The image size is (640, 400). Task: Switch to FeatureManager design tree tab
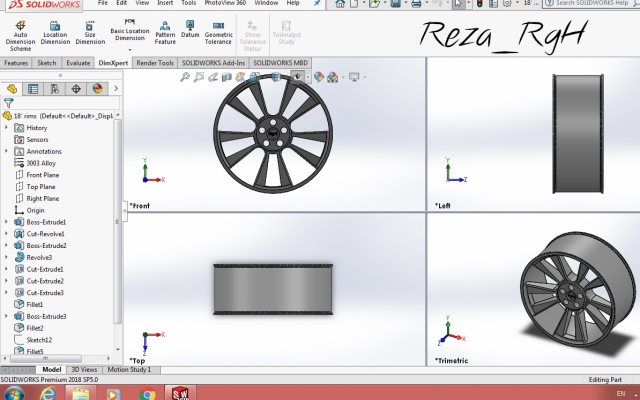coord(12,89)
